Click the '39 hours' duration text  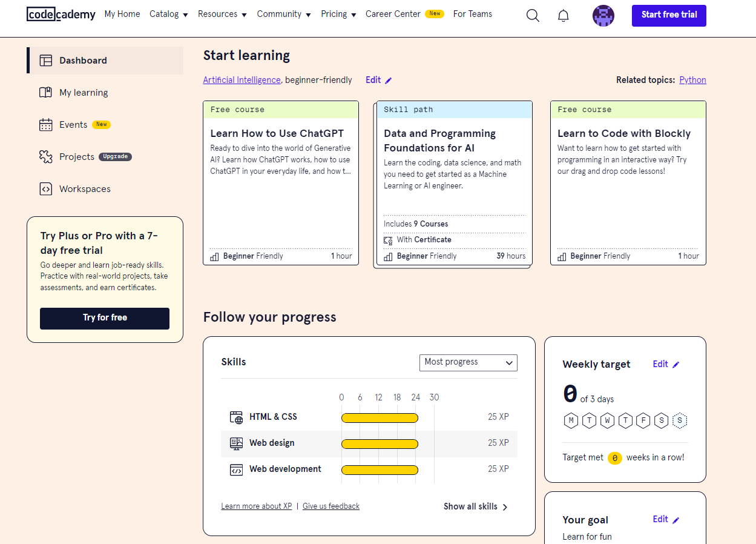coord(511,256)
